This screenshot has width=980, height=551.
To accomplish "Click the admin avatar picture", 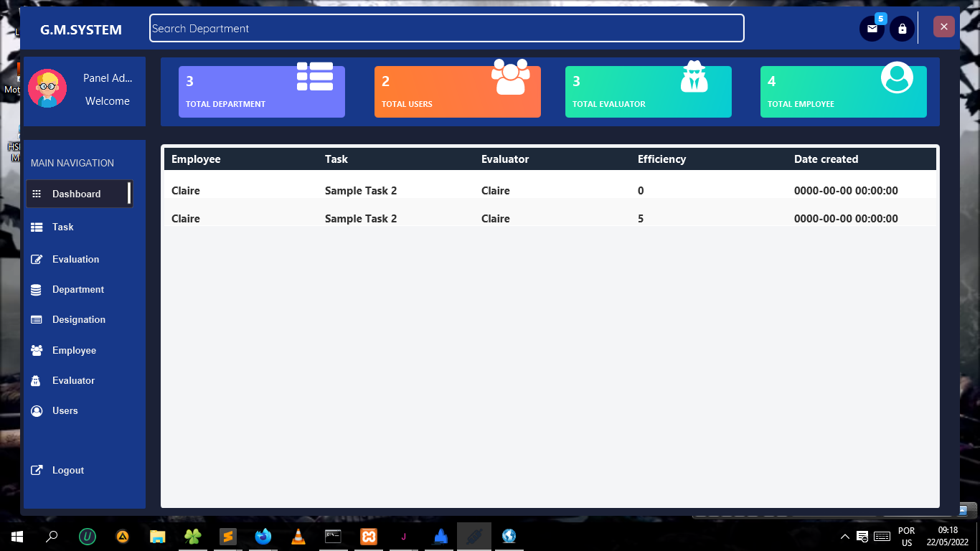I will click(47, 89).
